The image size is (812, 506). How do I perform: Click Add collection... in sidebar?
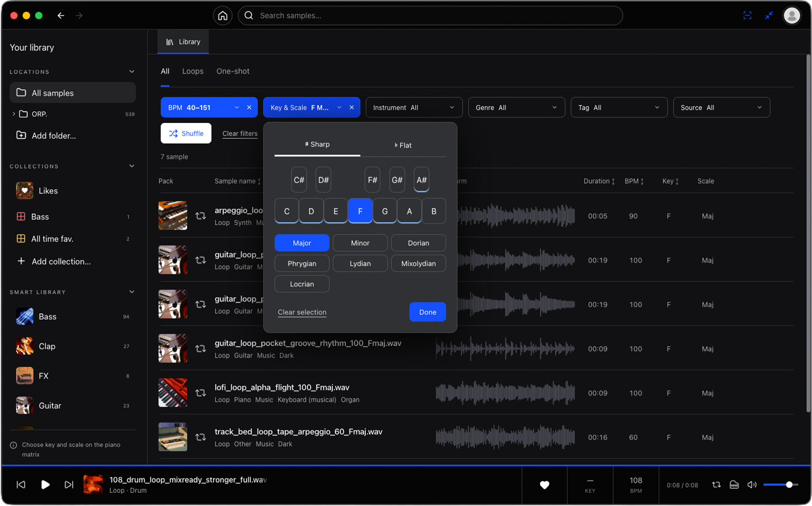pyautogui.click(x=61, y=261)
